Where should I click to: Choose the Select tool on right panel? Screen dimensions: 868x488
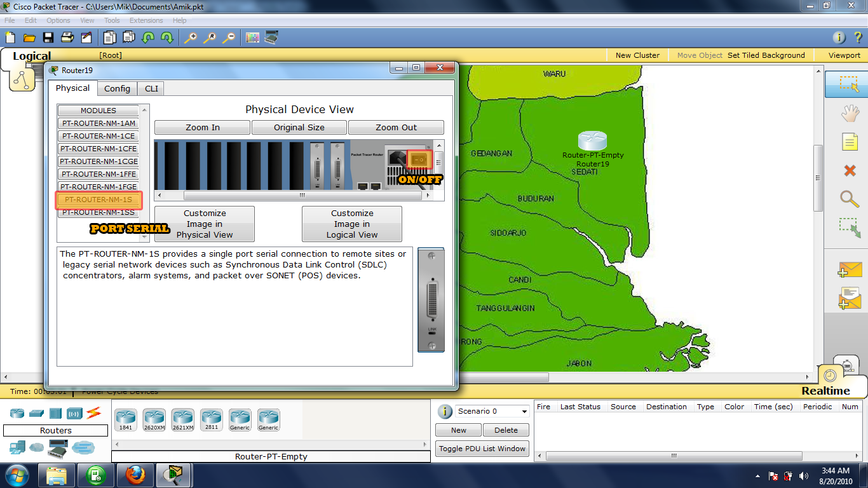pos(850,84)
